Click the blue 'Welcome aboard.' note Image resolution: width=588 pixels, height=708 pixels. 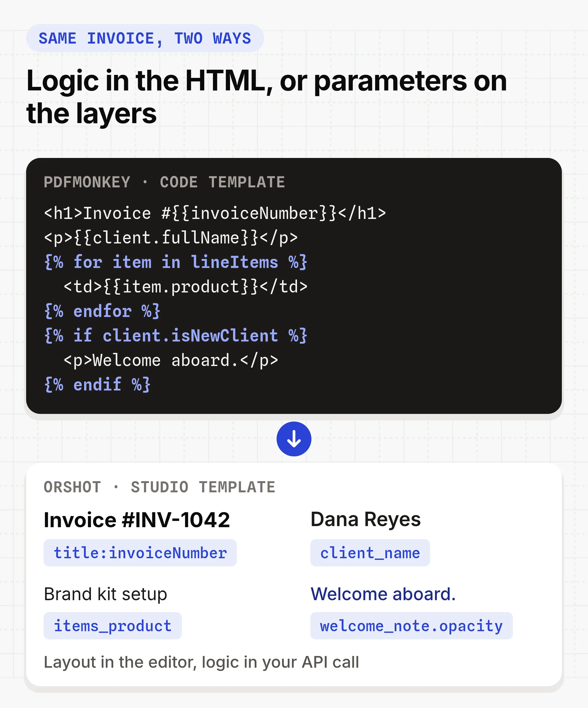(383, 594)
